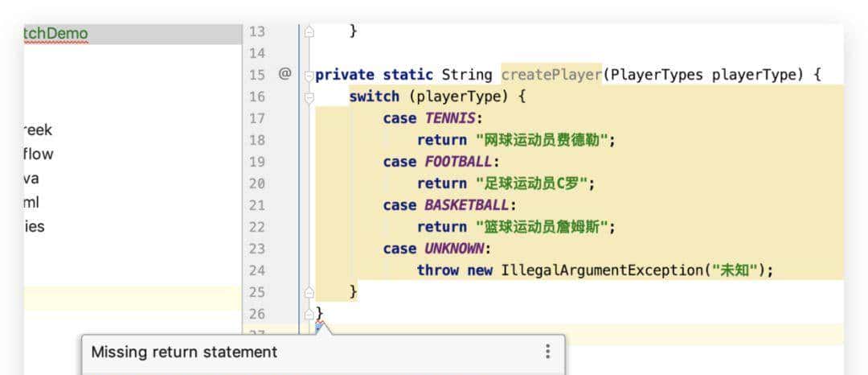Click line number 16 in the gutter
The height and width of the screenshot is (375, 868).
coord(257,97)
